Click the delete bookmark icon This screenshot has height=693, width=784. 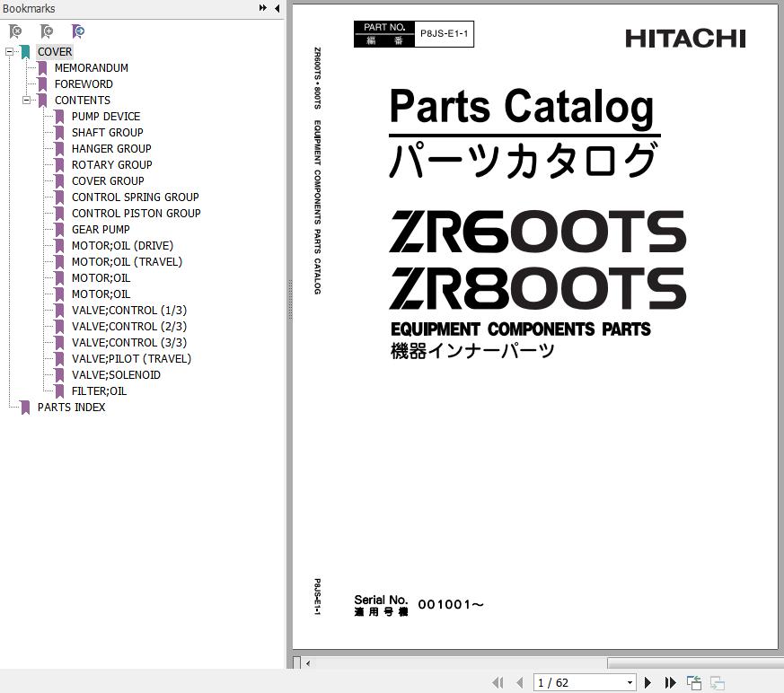15,31
